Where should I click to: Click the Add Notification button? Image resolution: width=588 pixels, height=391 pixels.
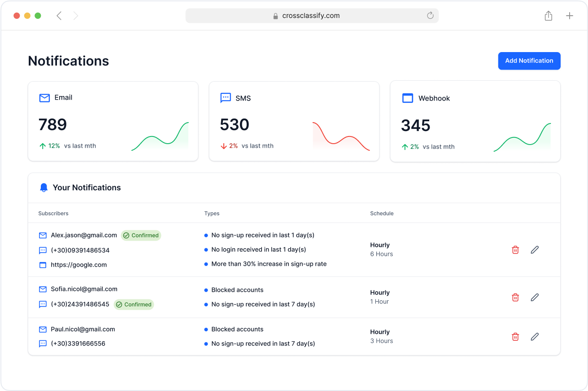pyautogui.click(x=529, y=61)
